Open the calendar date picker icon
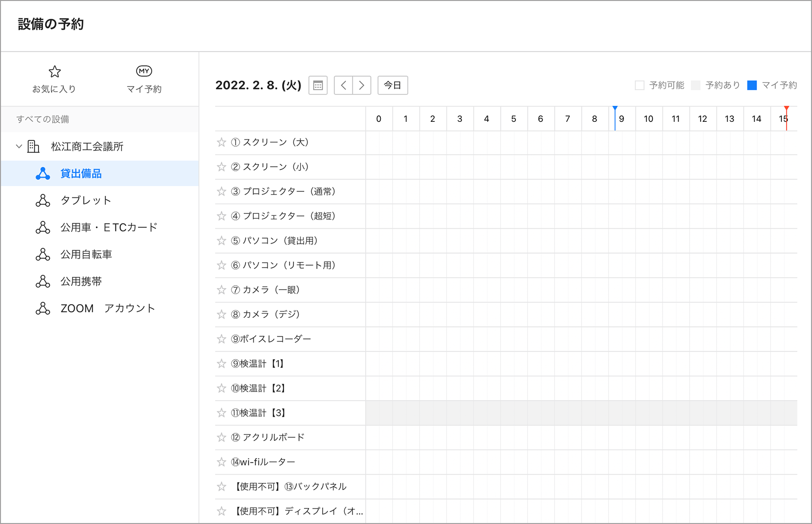 (318, 85)
